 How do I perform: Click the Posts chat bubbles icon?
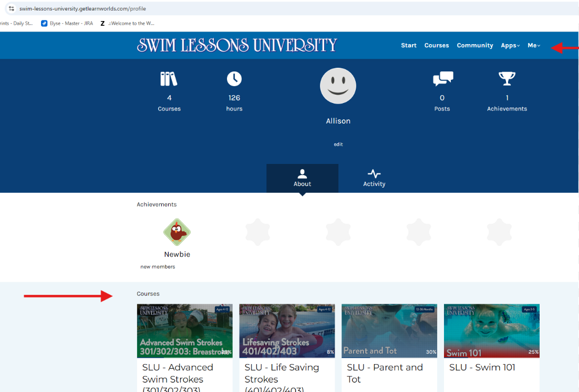443,79
